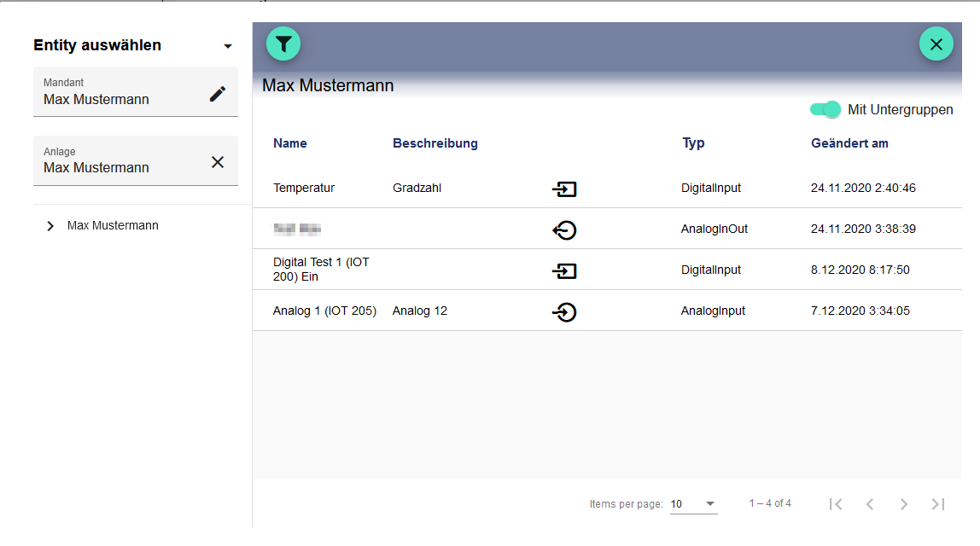Image resolution: width=980 pixels, height=546 pixels.
Task: Sort the table by Geändert am
Action: tap(849, 142)
